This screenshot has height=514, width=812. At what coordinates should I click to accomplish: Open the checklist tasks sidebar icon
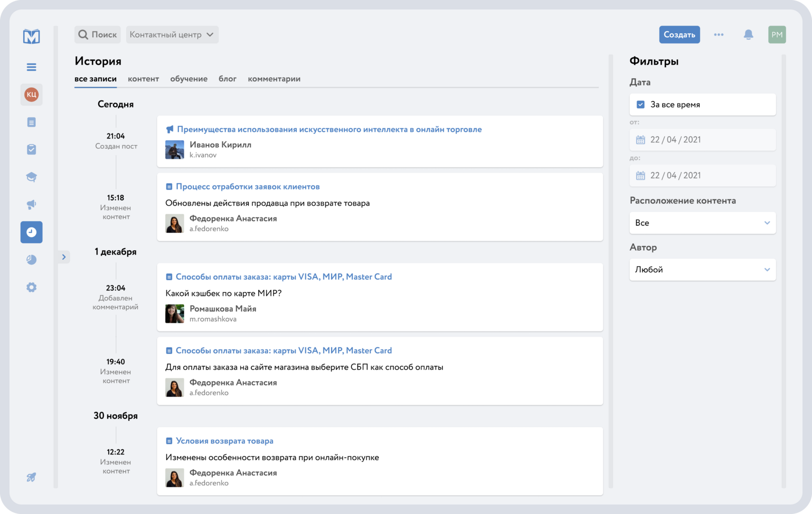(x=31, y=150)
